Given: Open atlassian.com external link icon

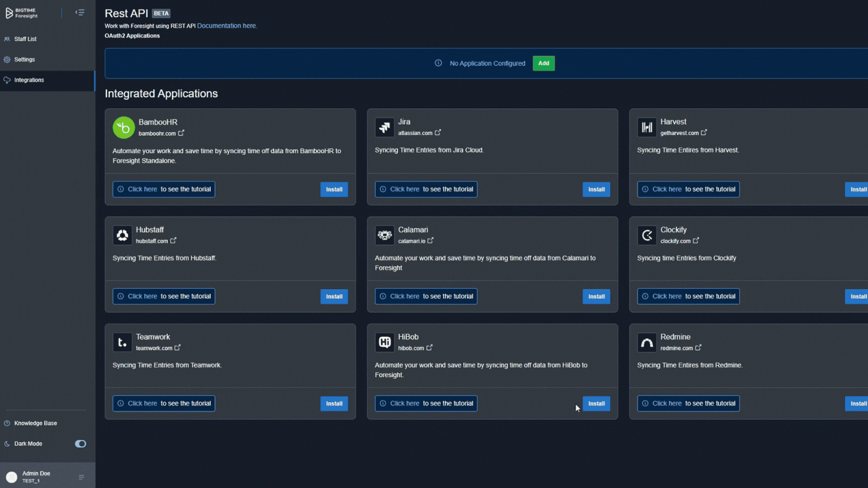Looking at the screenshot, I should tap(438, 133).
